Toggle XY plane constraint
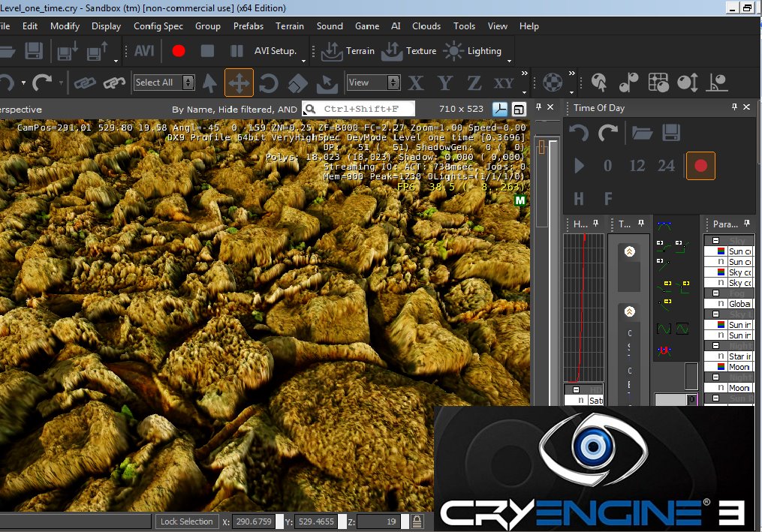This screenshot has width=762, height=532. click(504, 83)
